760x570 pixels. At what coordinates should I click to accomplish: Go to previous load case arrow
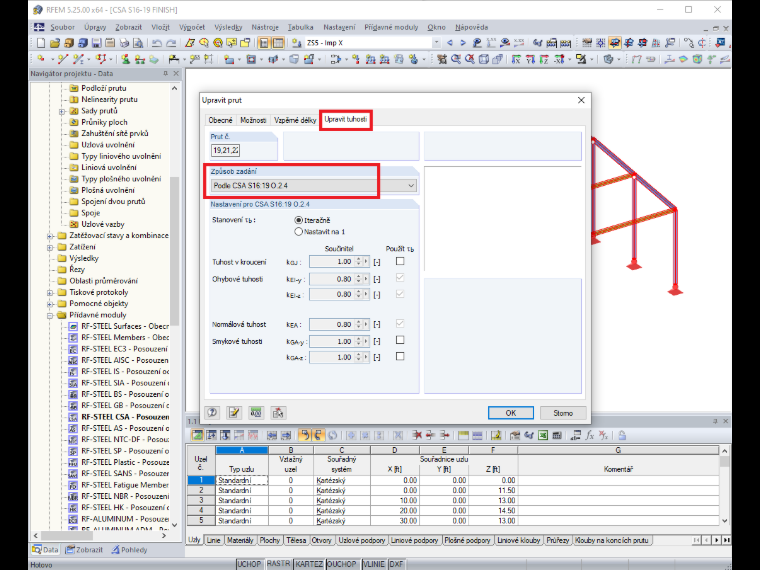(x=450, y=43)
